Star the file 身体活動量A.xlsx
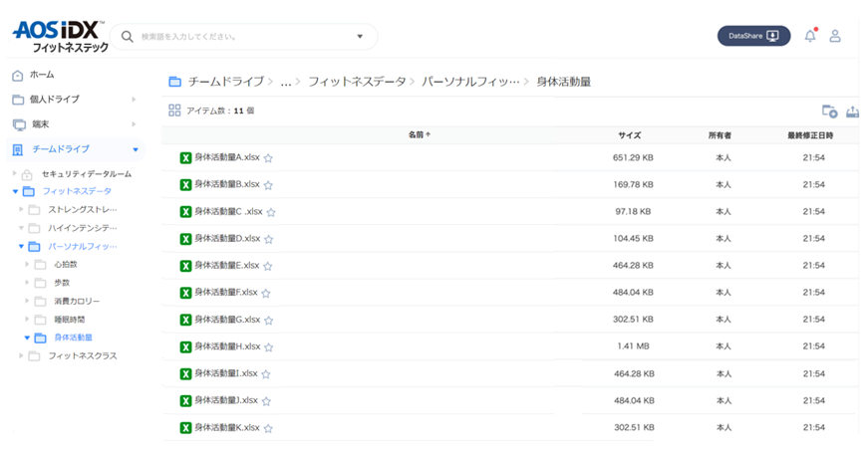Screen dimensions: 868x452 (x=268, y=158)
